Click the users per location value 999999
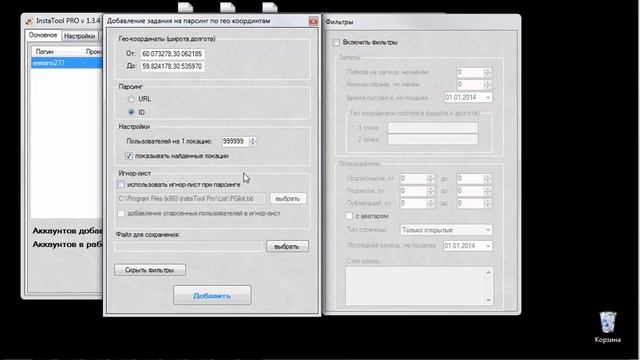Viewport: 640px width, 360px height. click(235, 141)
